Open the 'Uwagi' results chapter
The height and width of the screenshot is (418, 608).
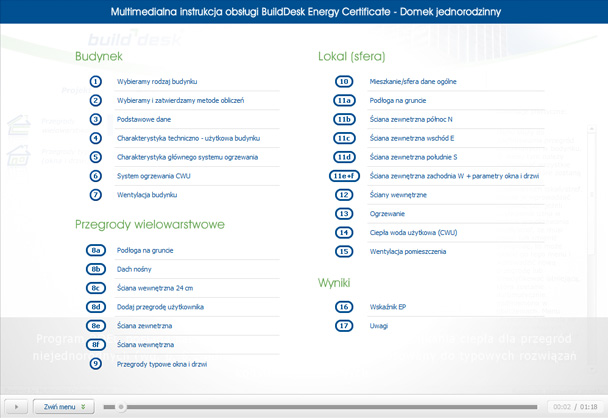click(380, 326)
